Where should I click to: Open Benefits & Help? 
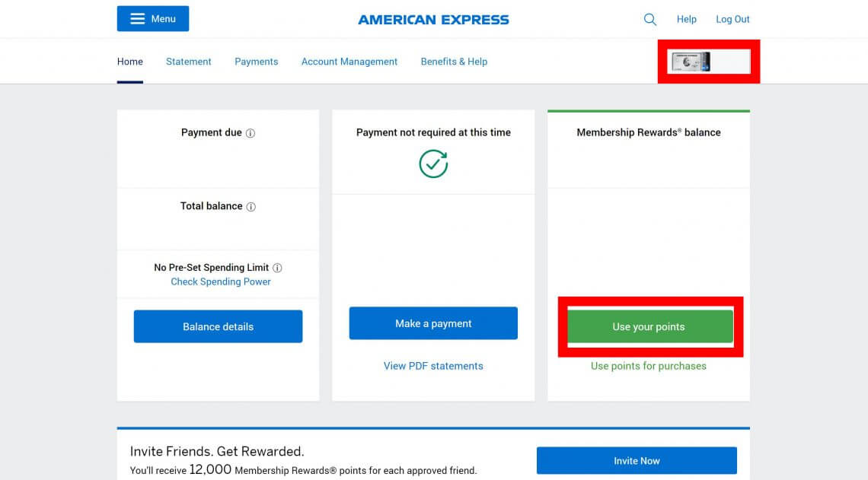click(454, 62)
